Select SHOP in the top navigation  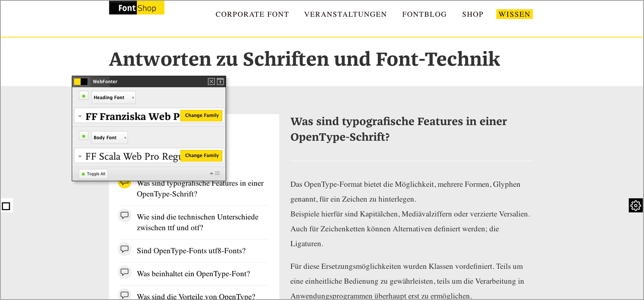click(473, 14)
